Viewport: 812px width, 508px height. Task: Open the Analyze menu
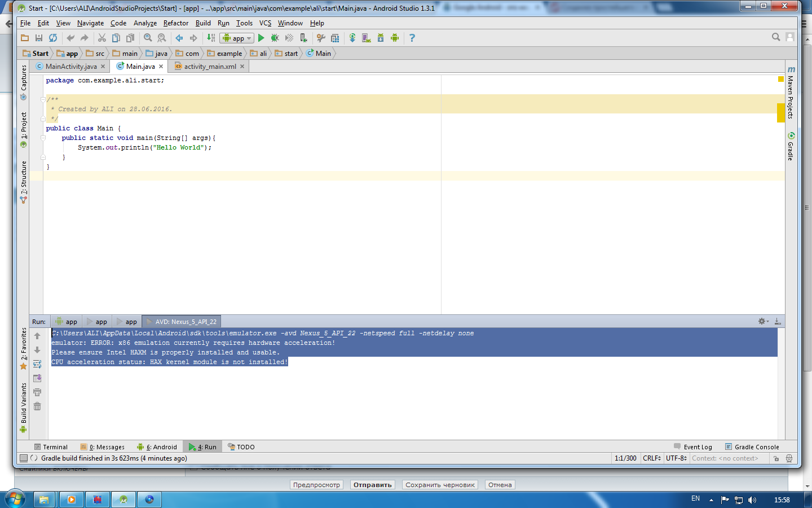(145, 23)
